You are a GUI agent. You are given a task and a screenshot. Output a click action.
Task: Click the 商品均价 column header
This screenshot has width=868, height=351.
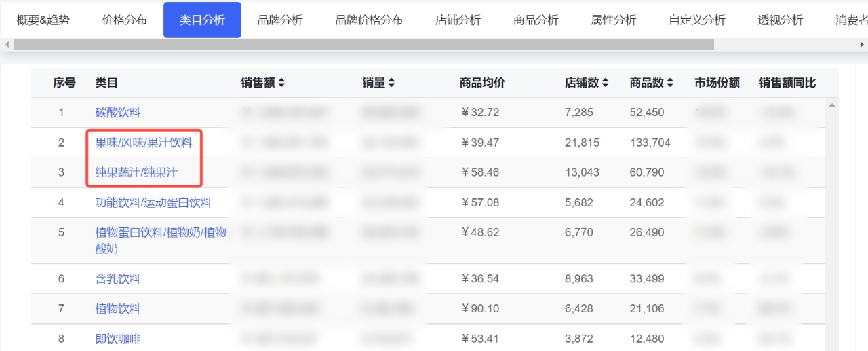pos(482,83)
